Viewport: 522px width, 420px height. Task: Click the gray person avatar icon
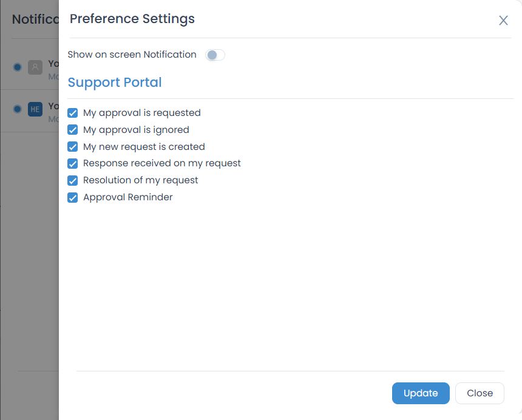point(35,67)
